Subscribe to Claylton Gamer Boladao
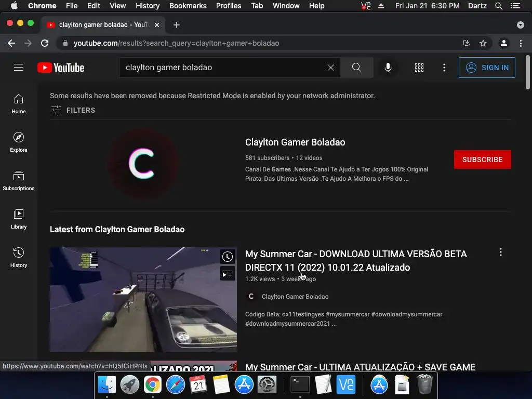The width and height of the screenshot is (532, 399). click(482, 159)
